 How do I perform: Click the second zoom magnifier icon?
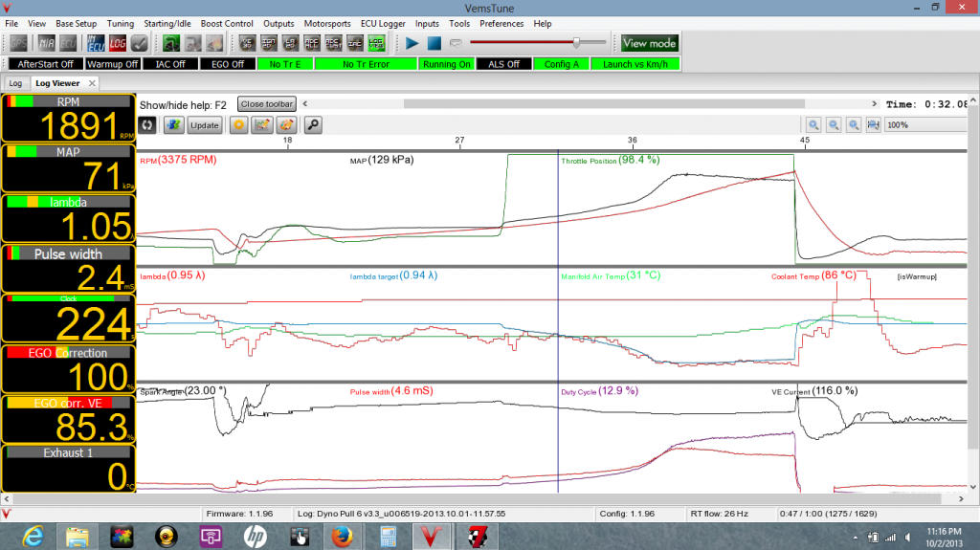[834, 125]
